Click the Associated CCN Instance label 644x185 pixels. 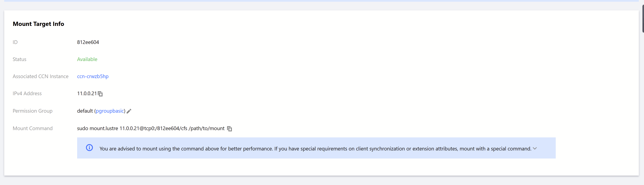(x=40, y=76)
